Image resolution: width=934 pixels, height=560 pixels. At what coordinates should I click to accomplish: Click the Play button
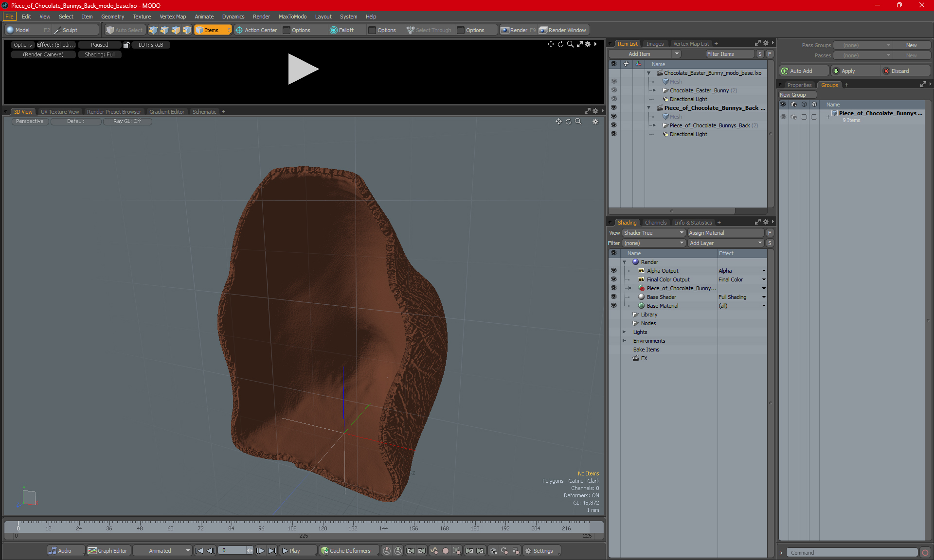coord(297,551)
